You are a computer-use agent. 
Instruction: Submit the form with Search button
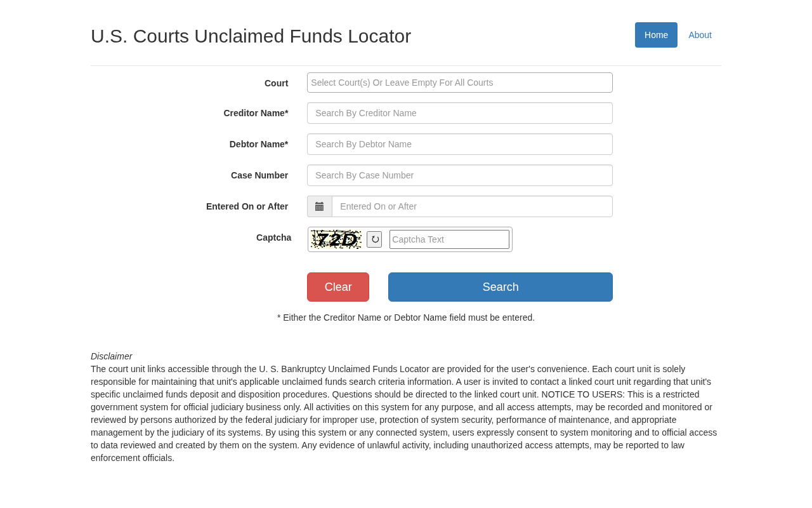pos(500,287)
